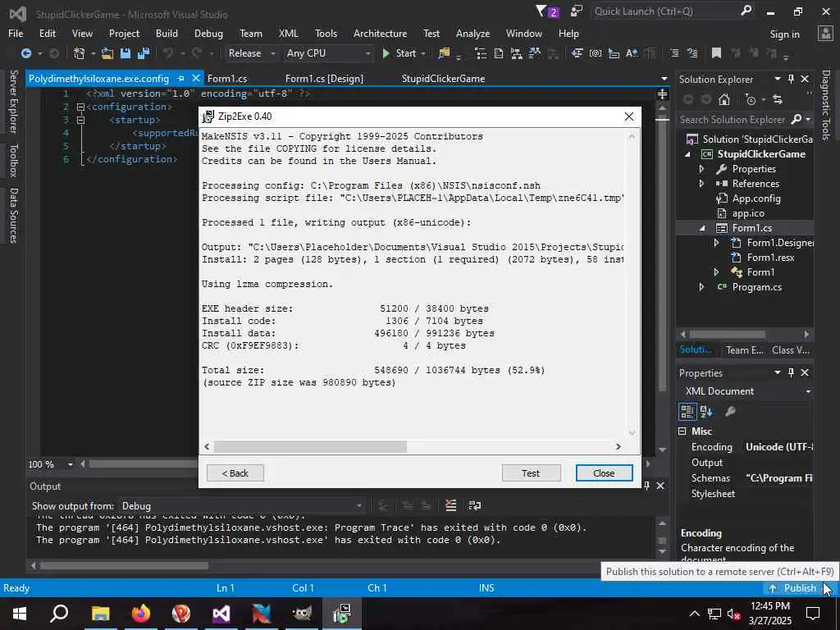This screenshot has height=630, width=840.
Task: Open the Build menu
Action: [x=167, y=33]
